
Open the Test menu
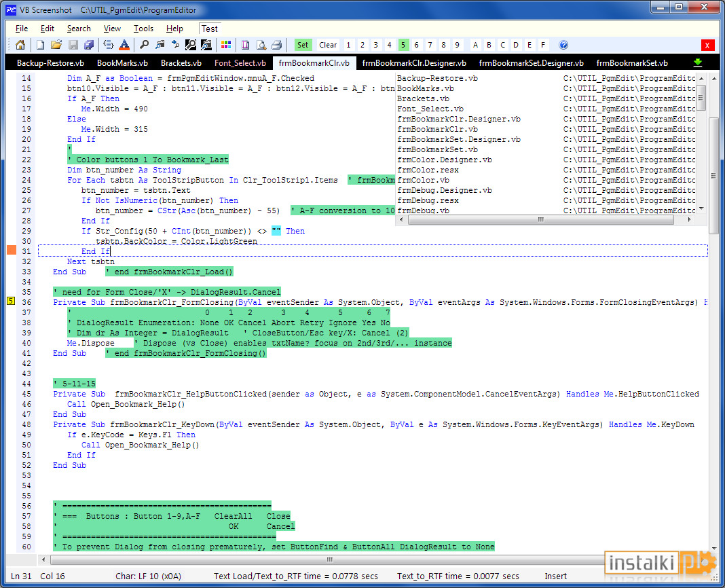[x=210, y=29]
